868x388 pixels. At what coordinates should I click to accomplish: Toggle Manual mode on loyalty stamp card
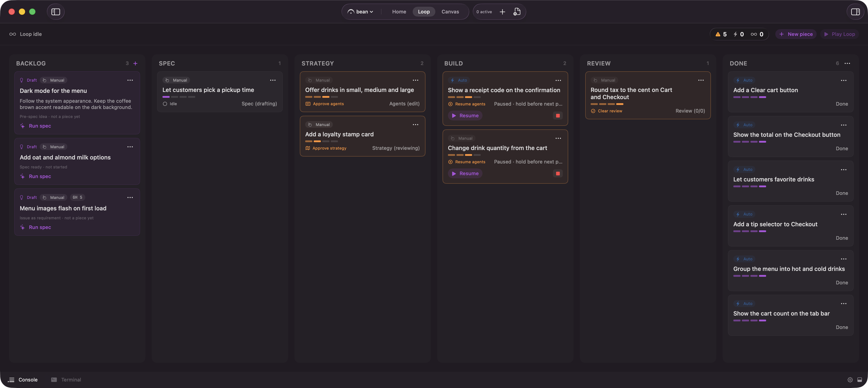tap(319, 125)
